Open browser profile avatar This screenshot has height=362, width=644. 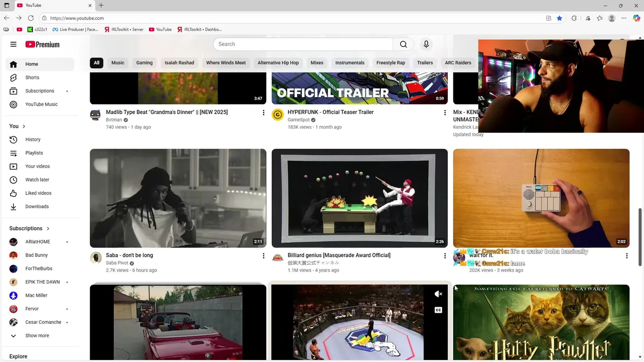(x=612, y=18)
